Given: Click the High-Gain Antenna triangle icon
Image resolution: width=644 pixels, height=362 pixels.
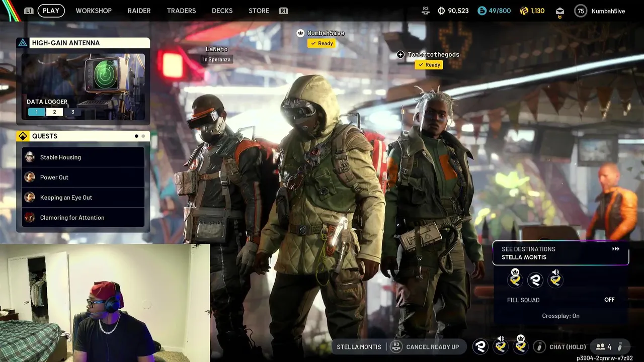Looking at the screenshot, I should coord(23,43).
